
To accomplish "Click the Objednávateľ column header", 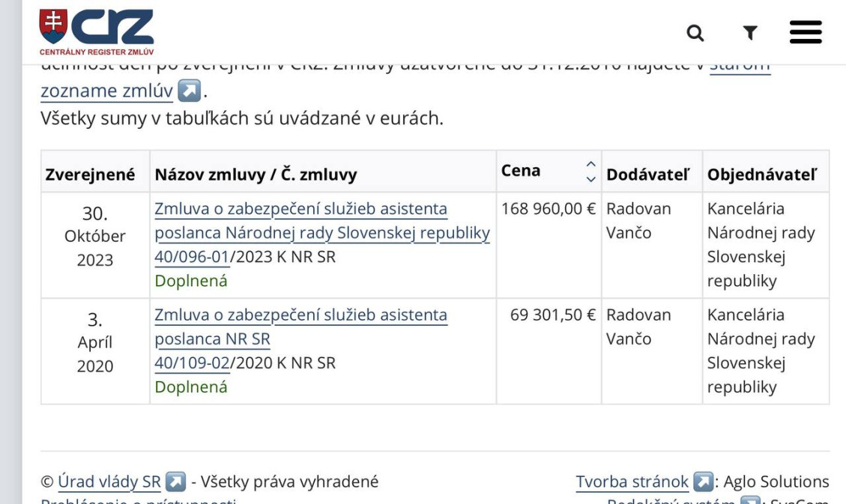I will (x=762, y=174).
